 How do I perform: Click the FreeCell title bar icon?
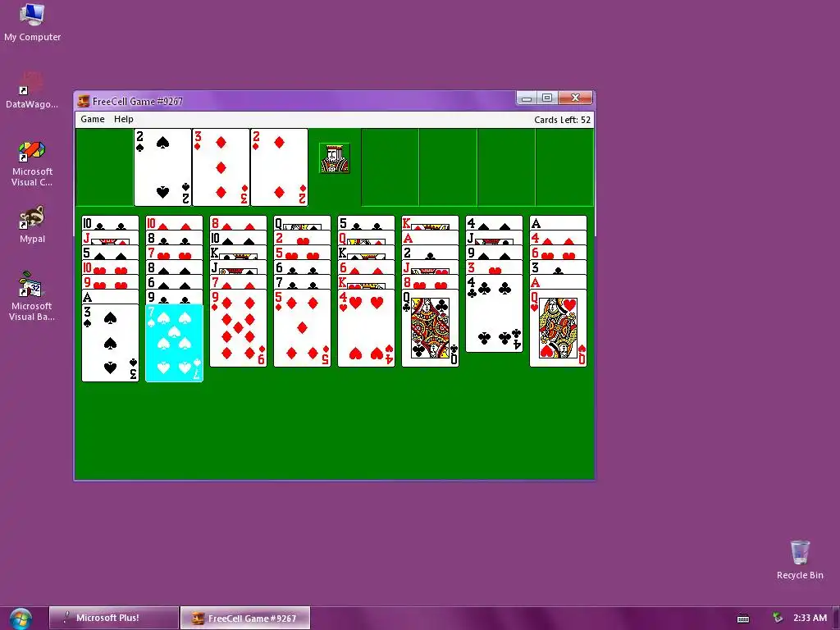point(84,101)
